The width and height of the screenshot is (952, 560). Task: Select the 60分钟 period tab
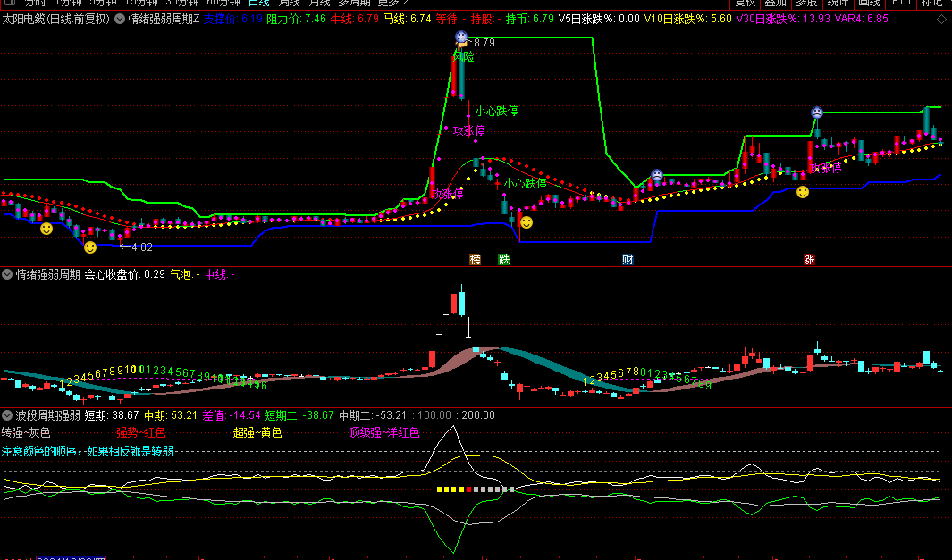tap(223, 3)
